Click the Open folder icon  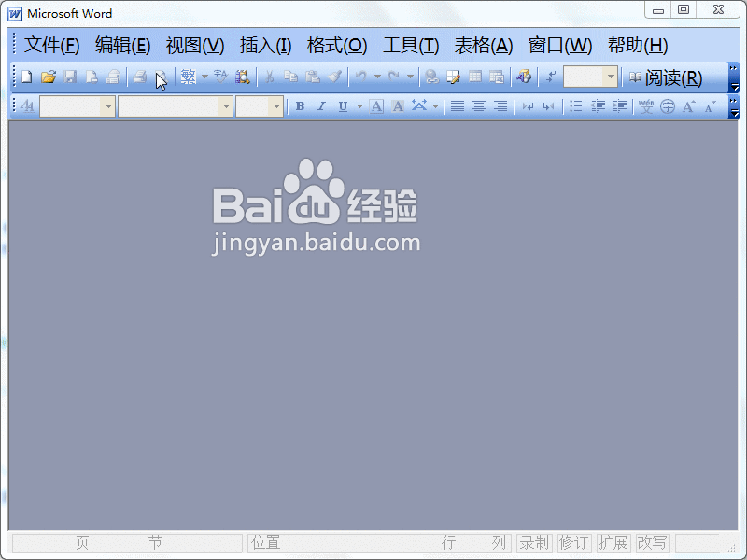click(x=49, y=77)
